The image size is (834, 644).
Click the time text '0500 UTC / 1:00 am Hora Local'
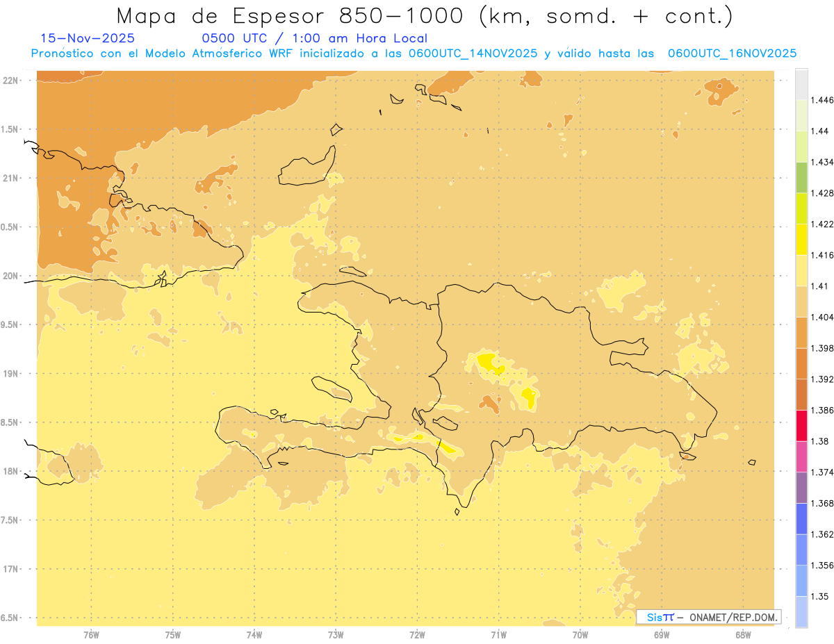(314, 38)
